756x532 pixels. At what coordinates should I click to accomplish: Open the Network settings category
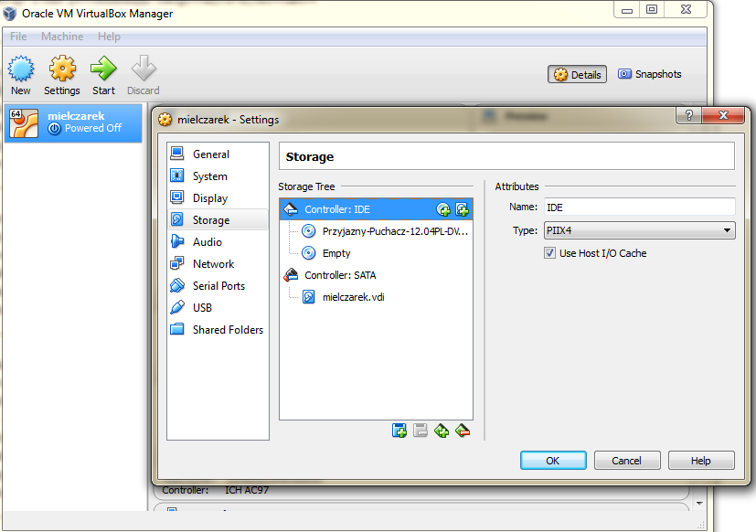coord(218,264)
